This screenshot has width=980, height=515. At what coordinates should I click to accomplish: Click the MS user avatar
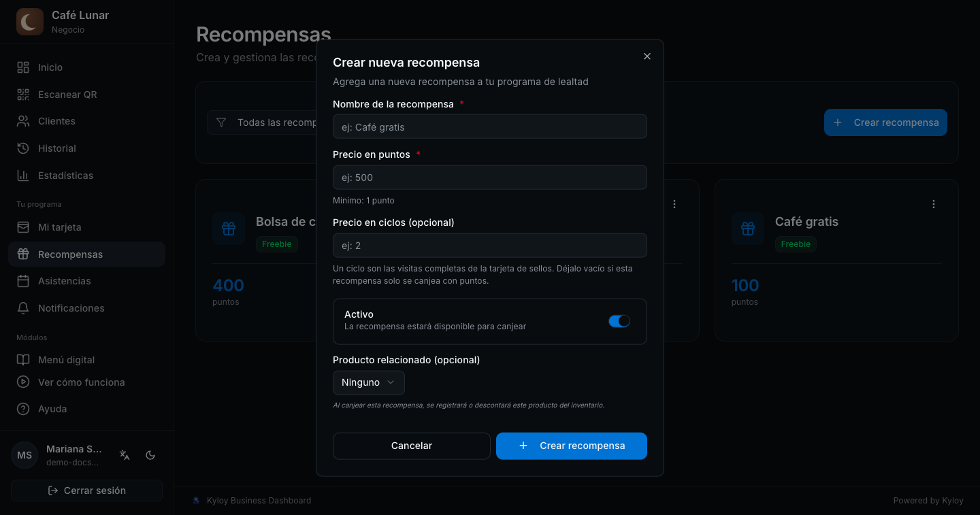(24, 455)
